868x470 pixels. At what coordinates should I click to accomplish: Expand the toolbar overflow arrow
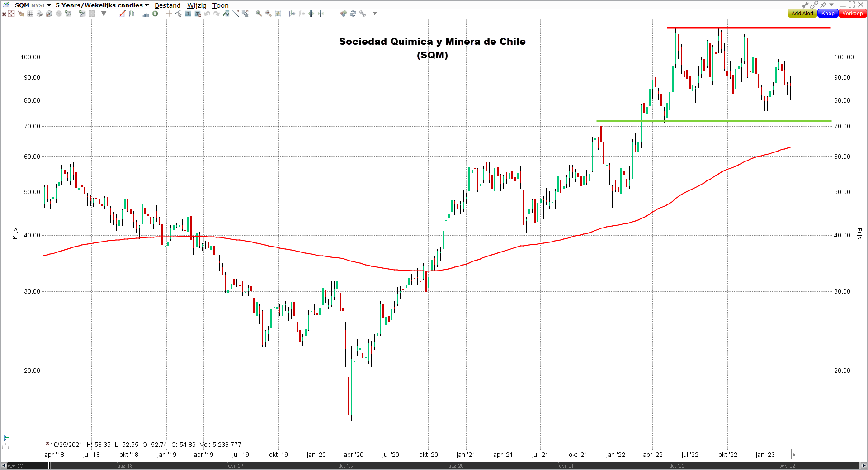point(375,14)
